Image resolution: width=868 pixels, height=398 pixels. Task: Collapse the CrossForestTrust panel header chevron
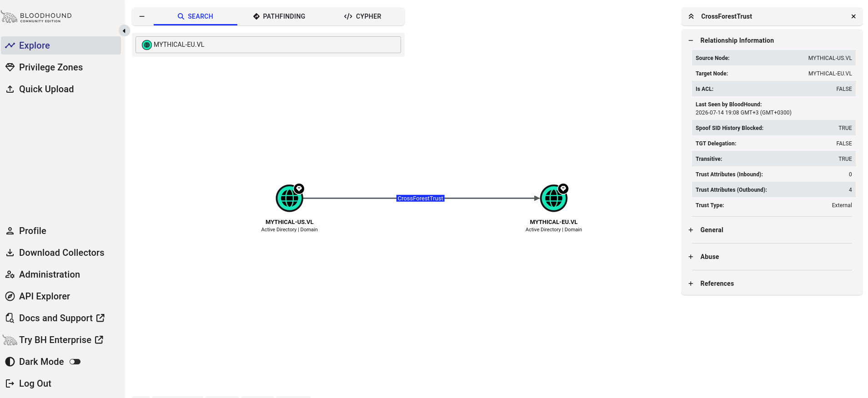click(691, 16)
